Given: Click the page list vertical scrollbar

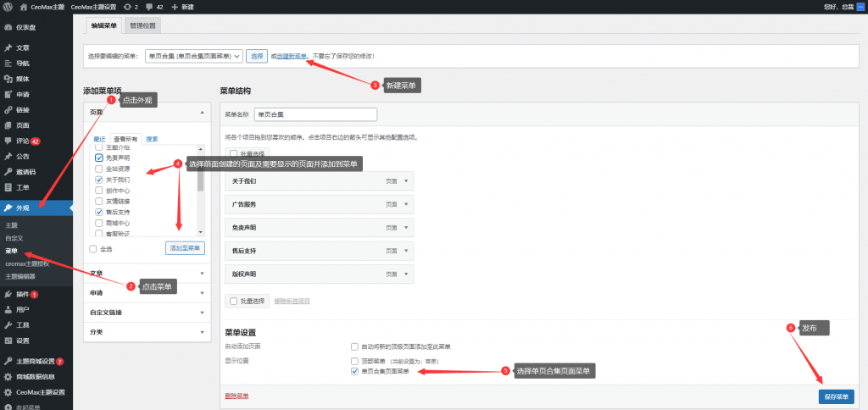Looking at the screenshot, I should [201, 178].
